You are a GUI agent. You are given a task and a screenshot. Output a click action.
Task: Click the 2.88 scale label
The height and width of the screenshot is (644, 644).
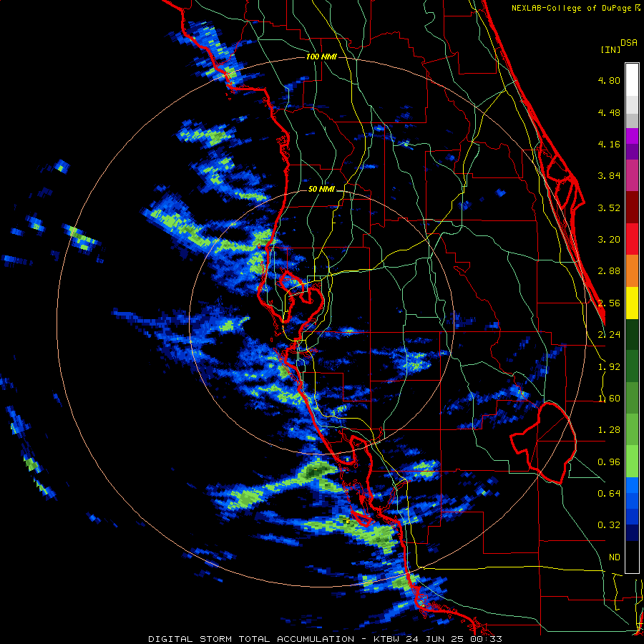coord(609,271)
